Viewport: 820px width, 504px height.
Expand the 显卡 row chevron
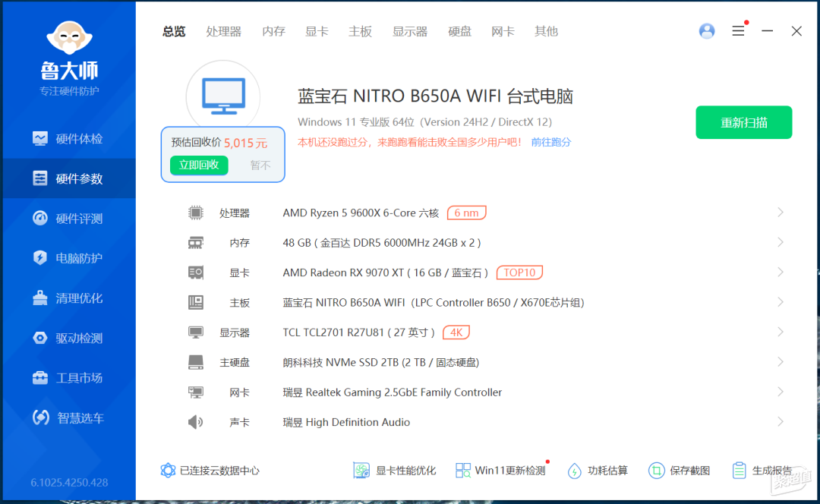pyautogui.click(x=781, y=272)
